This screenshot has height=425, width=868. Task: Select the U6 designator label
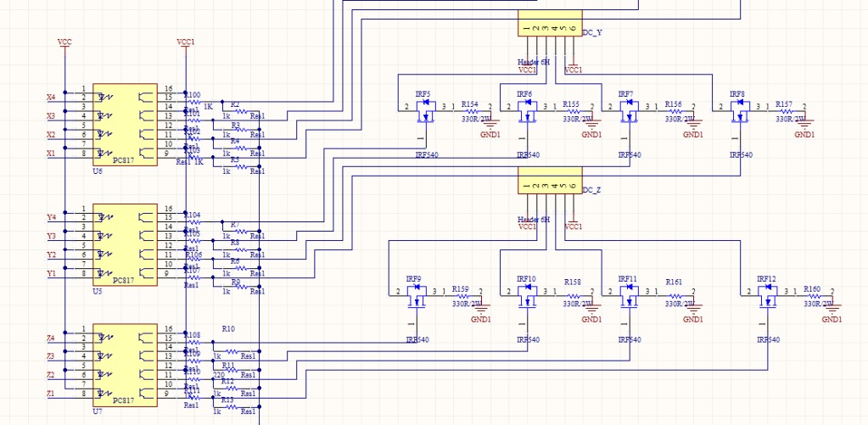tap(98, 171)
